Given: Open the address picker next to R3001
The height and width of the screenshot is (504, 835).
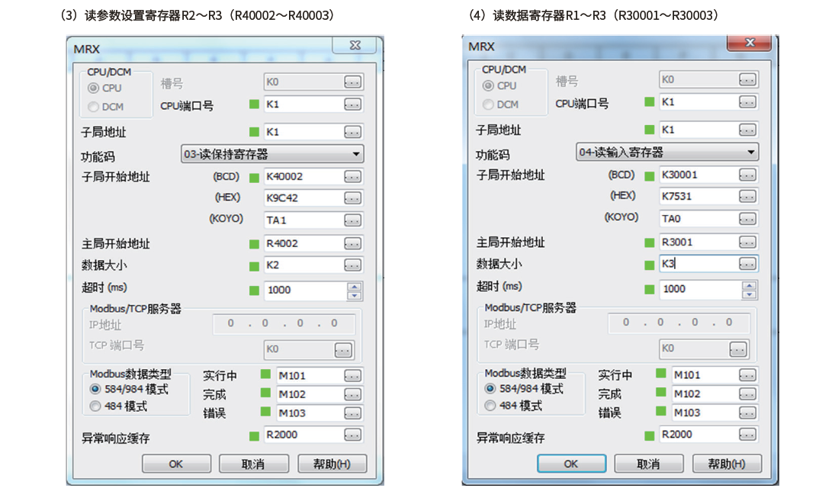Looking at the screenshot, I should [x=747, y=242].
